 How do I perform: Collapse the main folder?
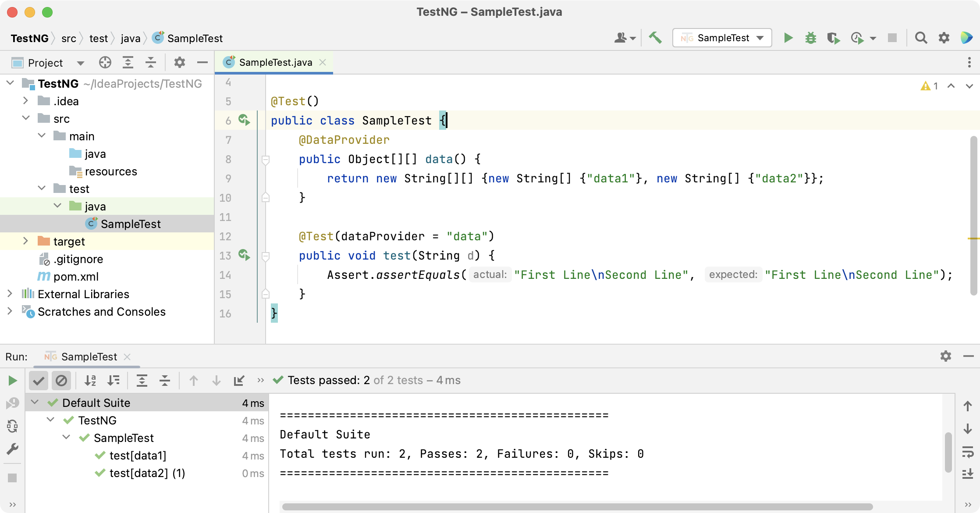coord(42,136)
